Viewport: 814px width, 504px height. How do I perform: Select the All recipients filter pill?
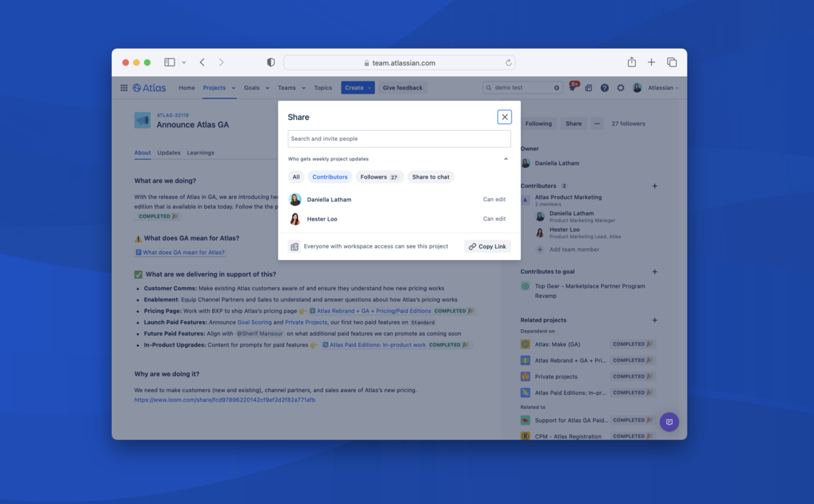(x=296, y=176)
